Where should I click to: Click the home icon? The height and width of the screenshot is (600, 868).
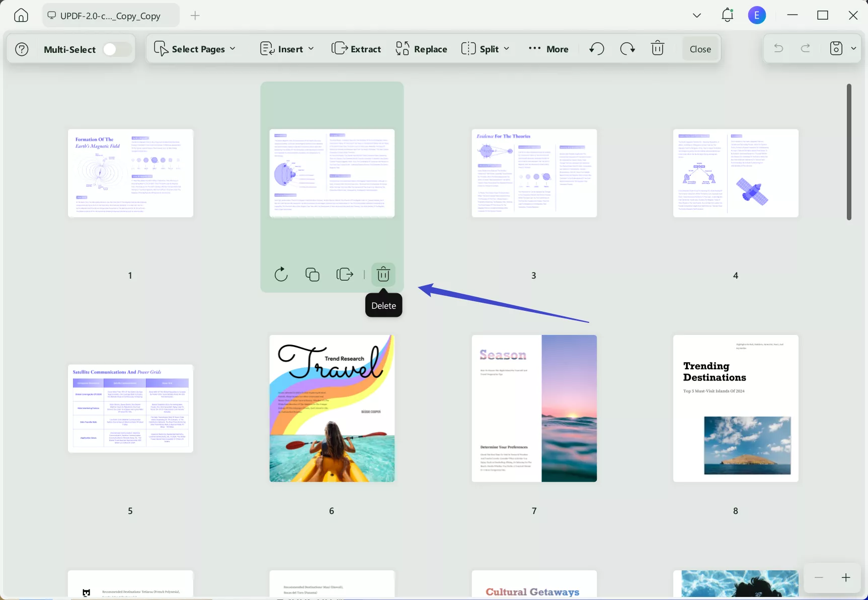pyautogui.click(x=21, y=15)
